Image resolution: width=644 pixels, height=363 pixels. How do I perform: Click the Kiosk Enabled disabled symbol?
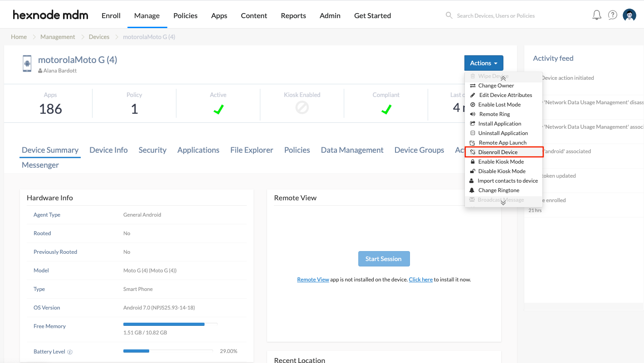pos(302,107)
